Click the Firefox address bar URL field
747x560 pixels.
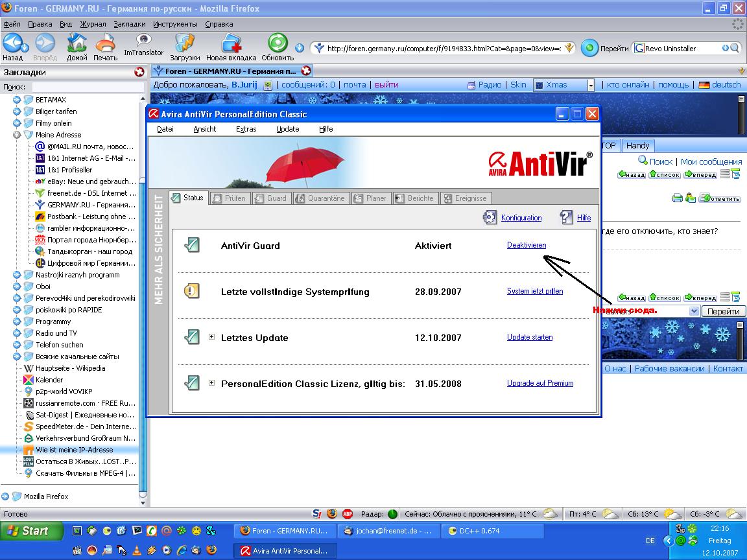pos(441,48)
